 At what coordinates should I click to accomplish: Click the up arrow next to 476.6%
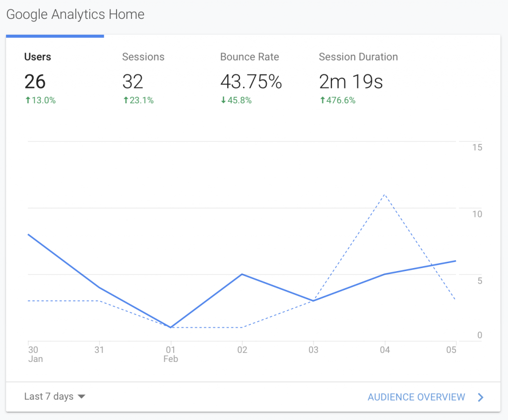[322, 100]
